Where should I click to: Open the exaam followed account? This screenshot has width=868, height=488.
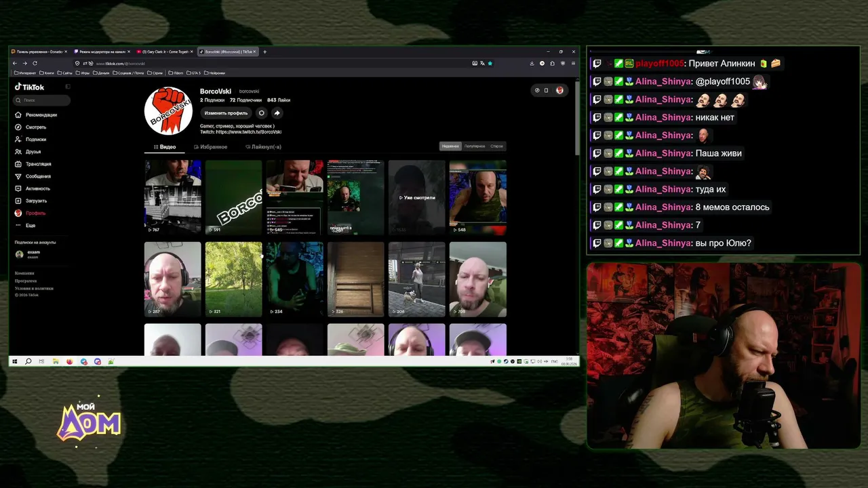(x=28, y=254)
